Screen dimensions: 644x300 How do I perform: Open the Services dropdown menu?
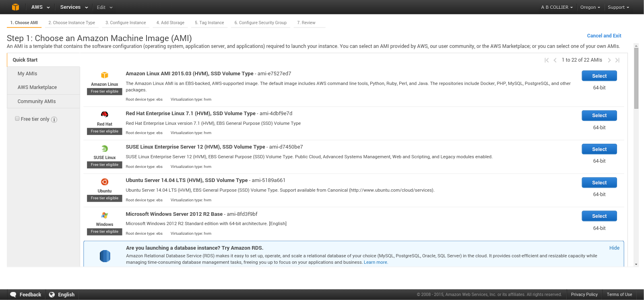coord(74,7)
